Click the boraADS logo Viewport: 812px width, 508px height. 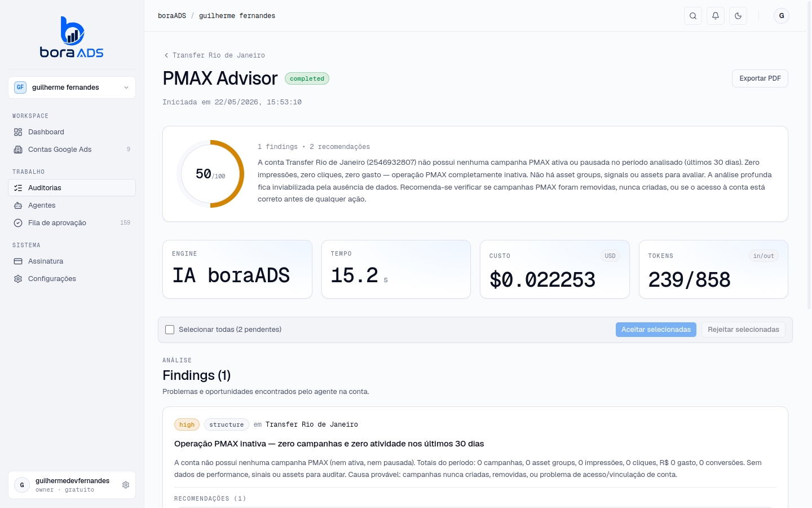click(x=72, y=37)
